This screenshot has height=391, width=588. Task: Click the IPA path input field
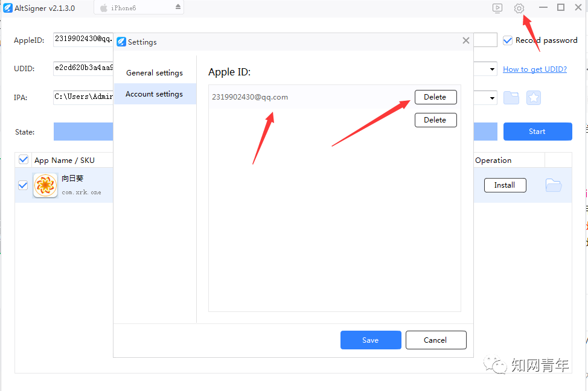point(83,98)
